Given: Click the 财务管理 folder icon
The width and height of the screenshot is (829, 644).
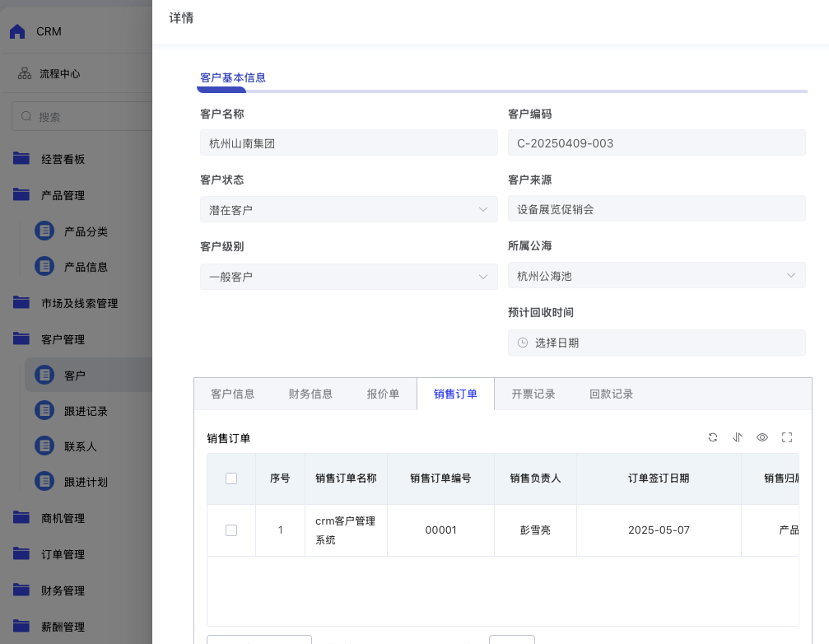Looking at the screenshot, I should 21,590.
